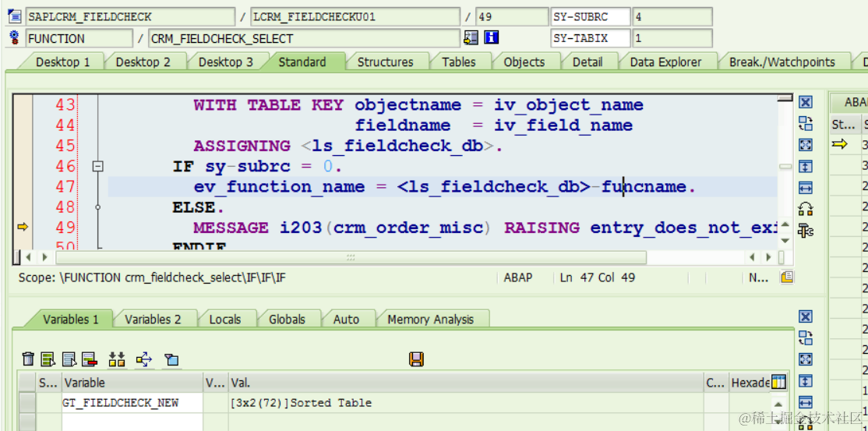This screenshot has width=868, height=431.
Task: Click the SAPLCRM_FIELDCHECK program field
Action: tap(130, 16)
